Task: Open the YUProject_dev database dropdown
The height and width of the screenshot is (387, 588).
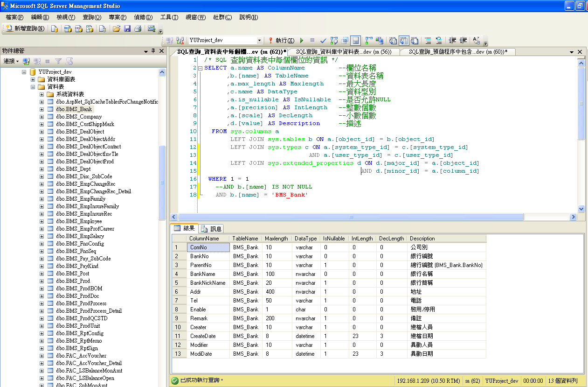Action: (259, 41)
